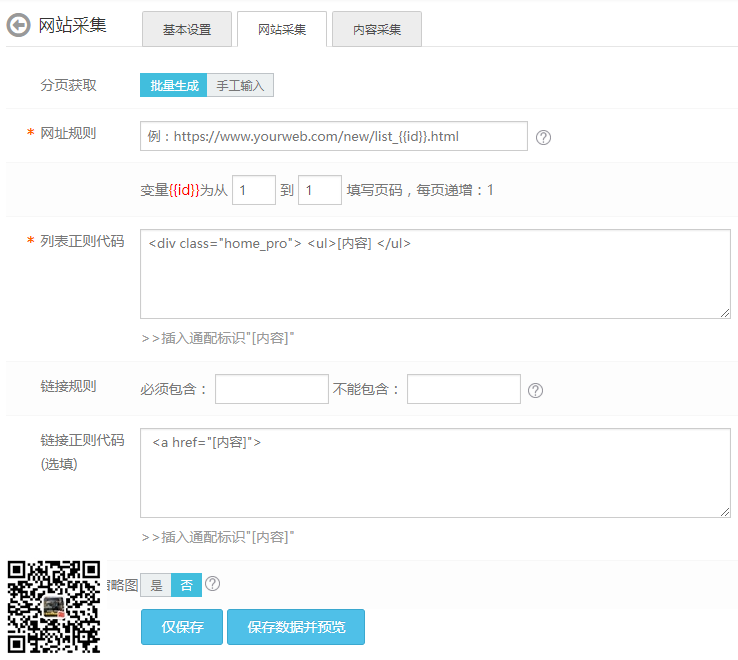Click the 仅保存 button
This screenshot has width=738, height=660.
[x=182, y=627]
